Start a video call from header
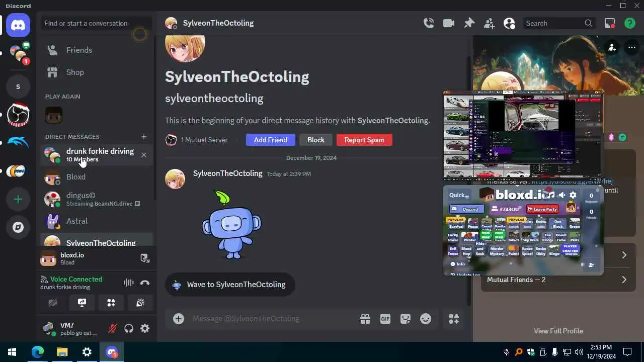Image resolution: width=644 pixels, height=362 pixels. pos(449,23)
